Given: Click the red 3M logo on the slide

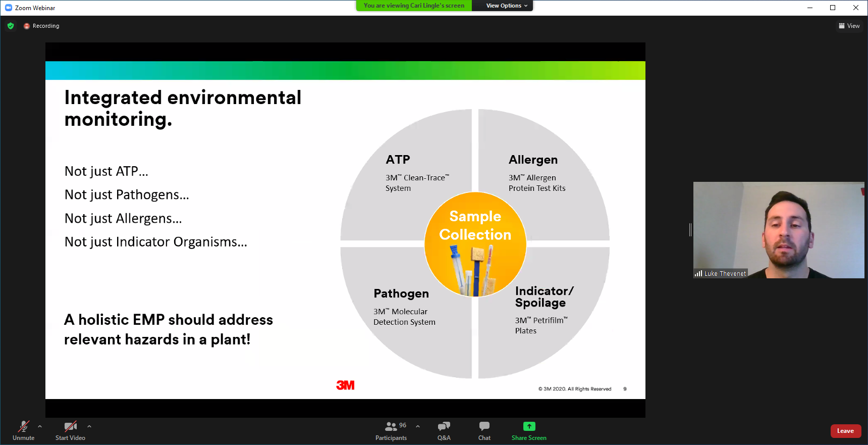Looking at the screenshot, I should 345,385.
